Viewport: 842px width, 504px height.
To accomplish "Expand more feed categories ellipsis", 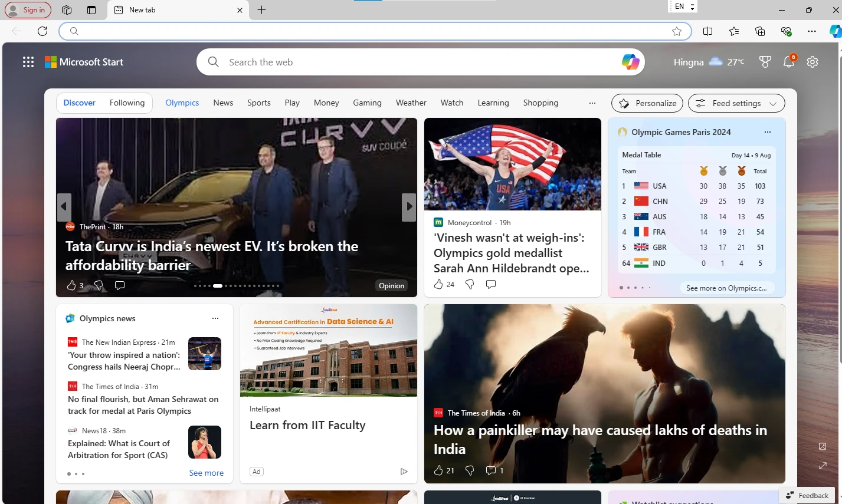I will click(592, 103).
